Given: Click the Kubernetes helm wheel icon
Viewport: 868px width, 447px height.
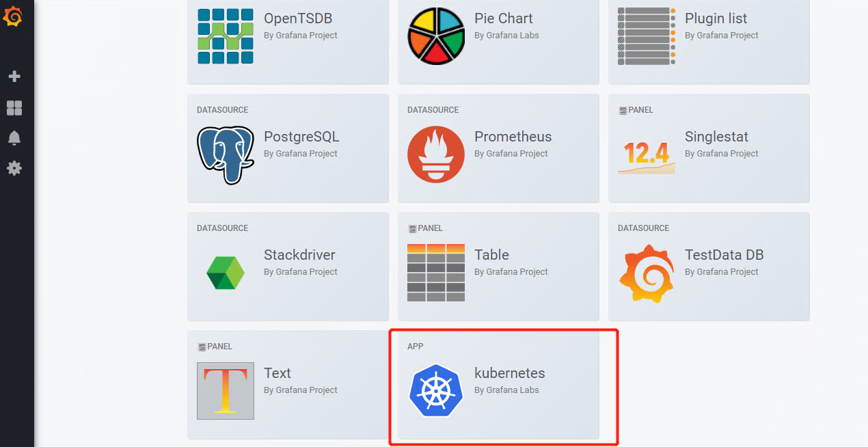Looking at the screenshot, I should [436, 390].
